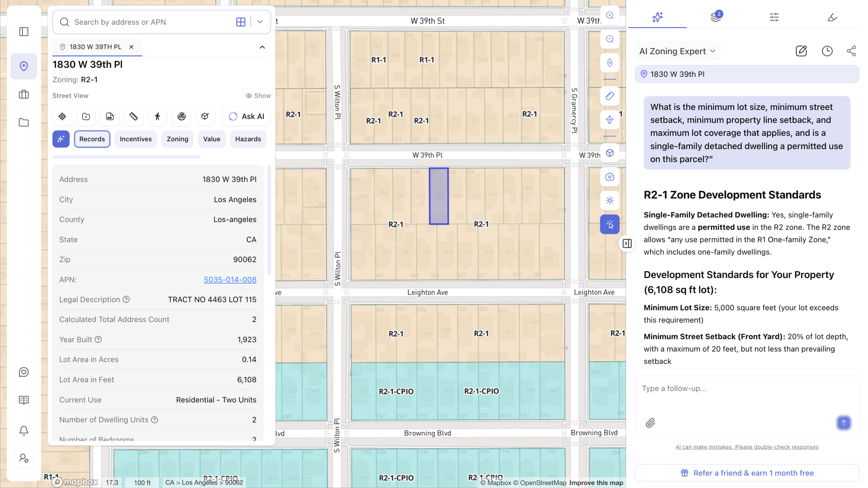Switch to the AI sparkle tab

(657, 17)
